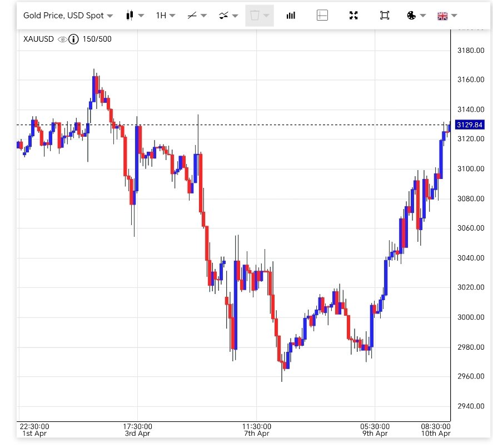Enter fullscreen with the four-arrows icon
This screenshot has height=448, width=493.
[353, 16]
